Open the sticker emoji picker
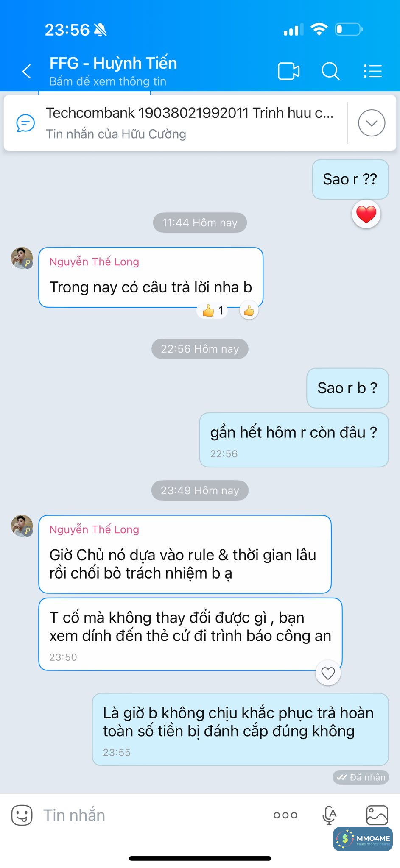This screenshot has height=868, width=400. [x=22, y=815]
